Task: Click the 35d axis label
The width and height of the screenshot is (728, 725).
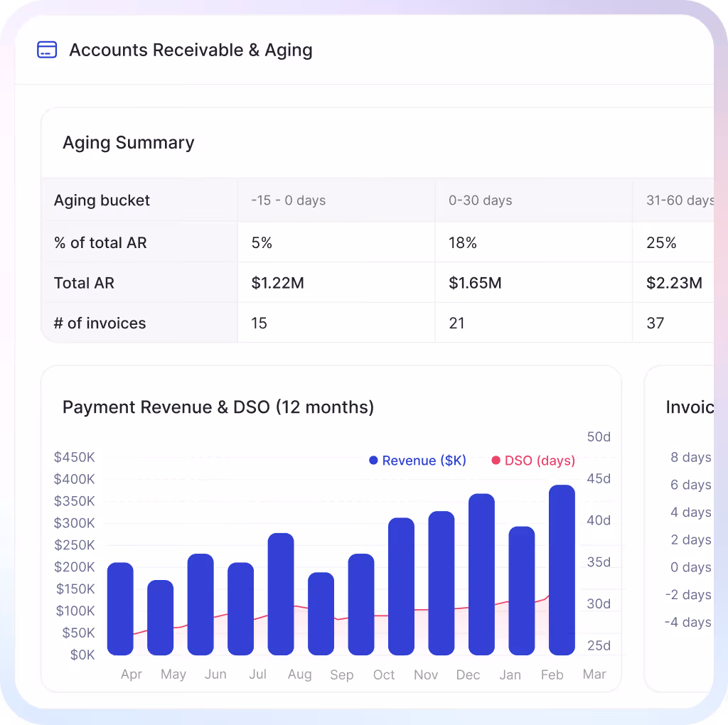Action: [x=599, y=562]
